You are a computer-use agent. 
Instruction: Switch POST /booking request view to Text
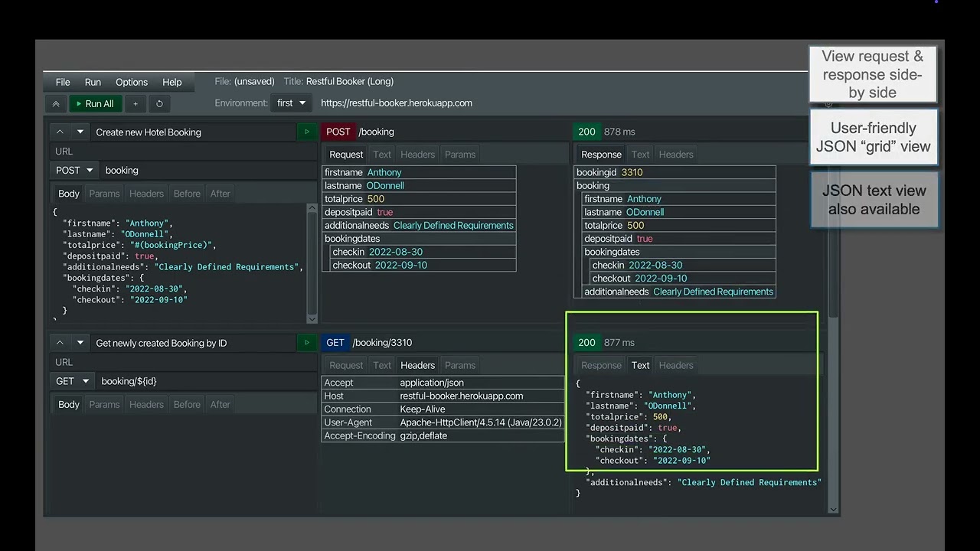click(382, 154)
